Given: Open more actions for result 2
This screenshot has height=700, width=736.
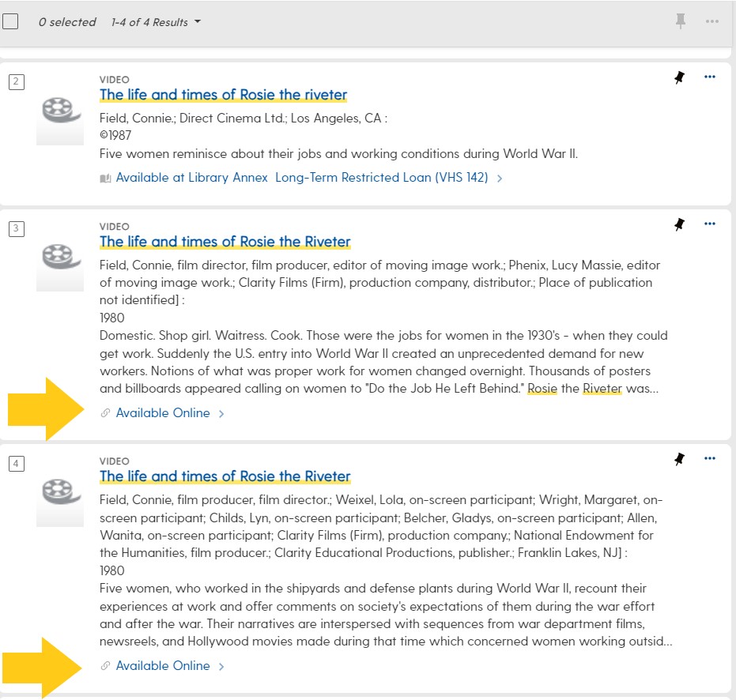Looking at the screenshot, I should (710, 77).
